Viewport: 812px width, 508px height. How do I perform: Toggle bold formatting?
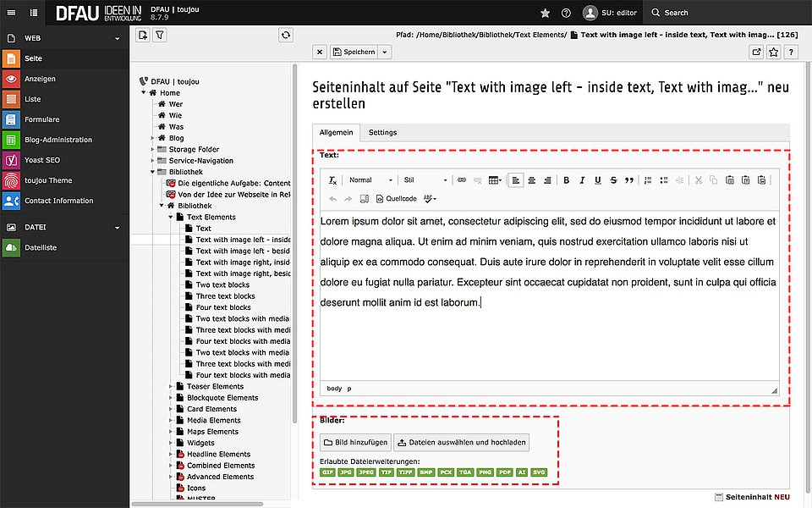(566, 179)
